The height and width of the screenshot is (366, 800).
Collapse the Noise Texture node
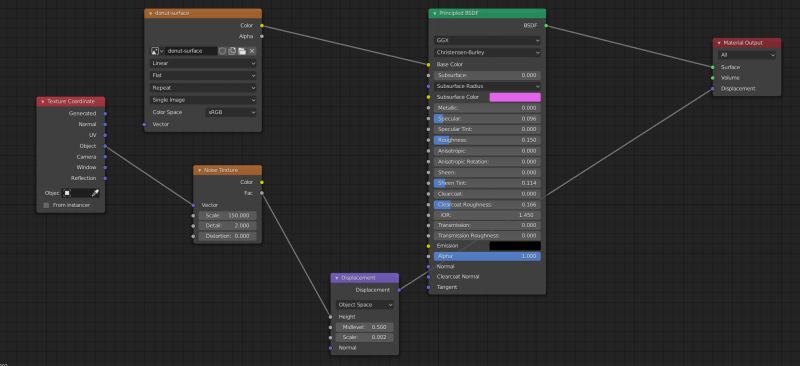(x=199, y=170)
